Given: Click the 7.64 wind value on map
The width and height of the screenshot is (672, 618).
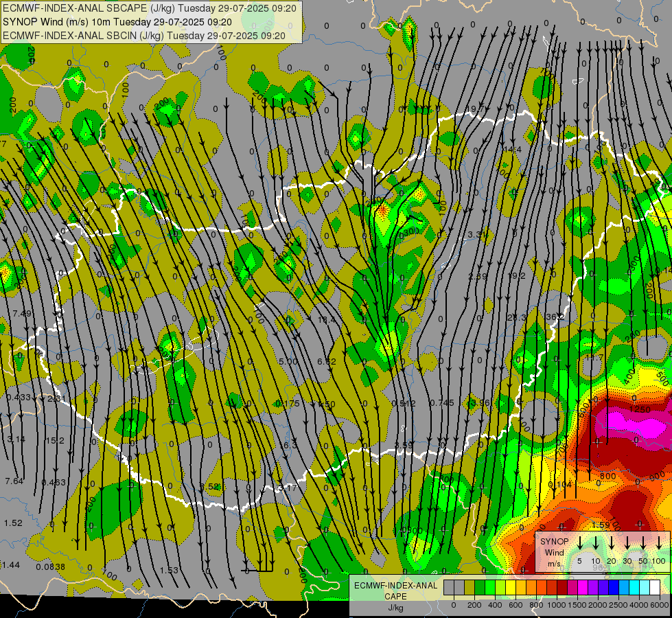Looking at the screenshot, I should (14, 481).
